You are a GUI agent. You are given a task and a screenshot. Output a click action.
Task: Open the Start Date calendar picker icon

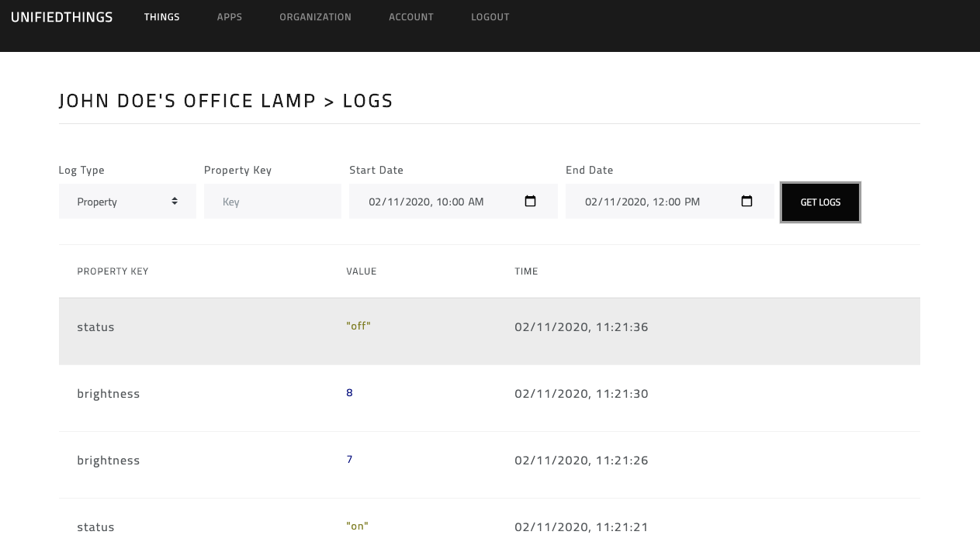tap(531, 202)
